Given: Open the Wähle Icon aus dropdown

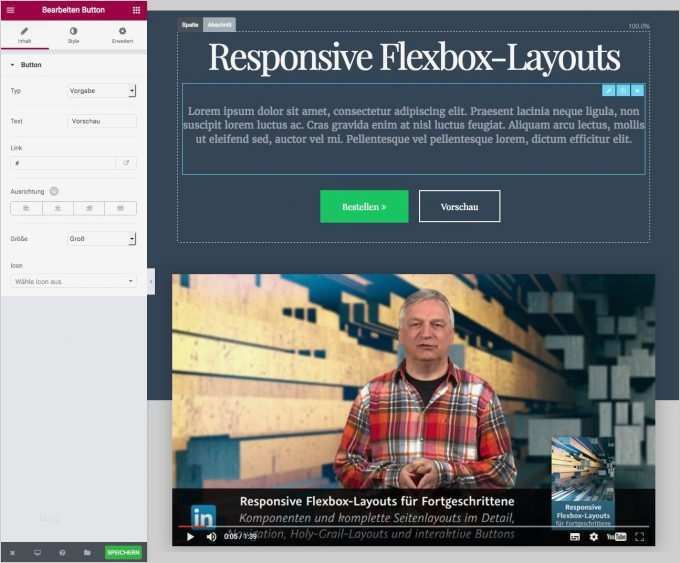Looking at the screenshot, I should click(x=73, y=282).
